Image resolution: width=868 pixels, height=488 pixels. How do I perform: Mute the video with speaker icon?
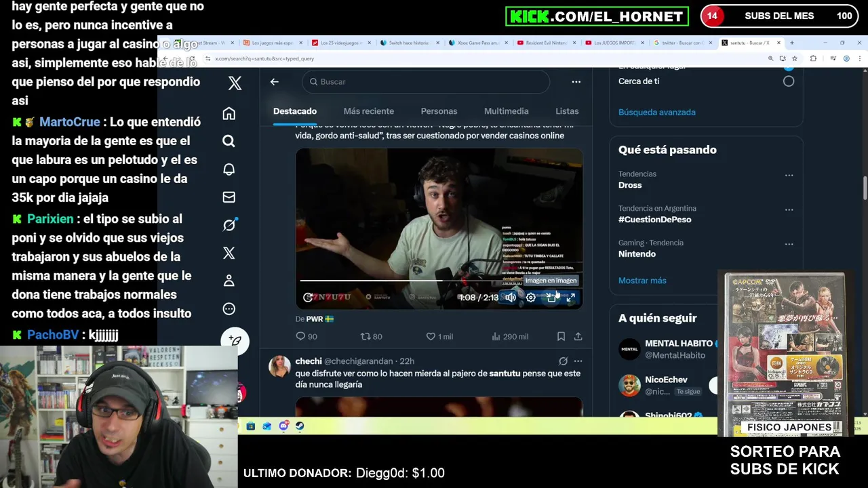click(511, 297)
